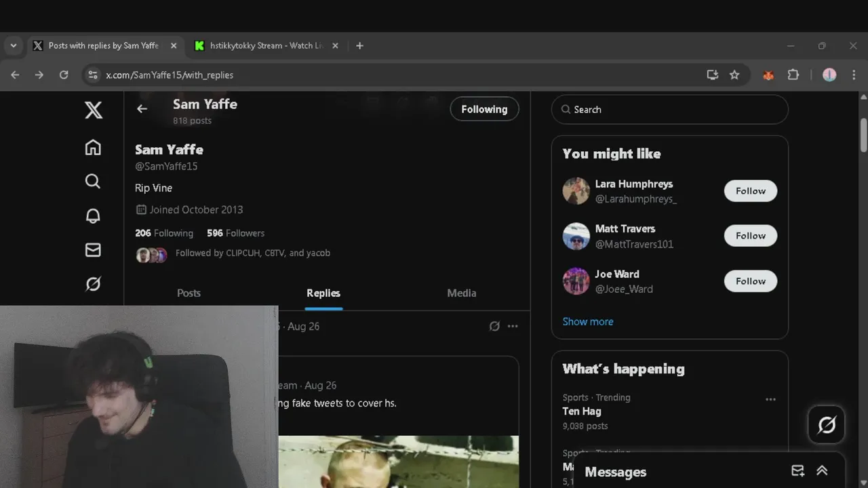
Task: Click @Joee_Ward handle
Action: [x=624, y=289]
